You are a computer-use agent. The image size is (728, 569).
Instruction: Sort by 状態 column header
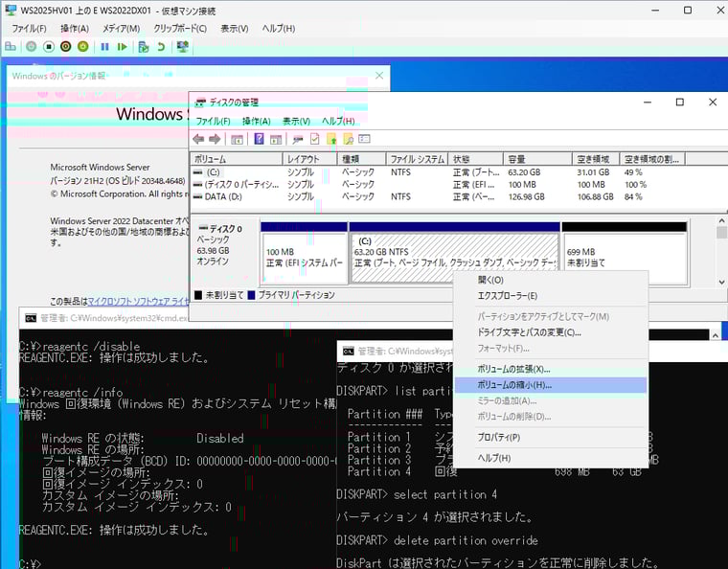(x=476, y=159)
